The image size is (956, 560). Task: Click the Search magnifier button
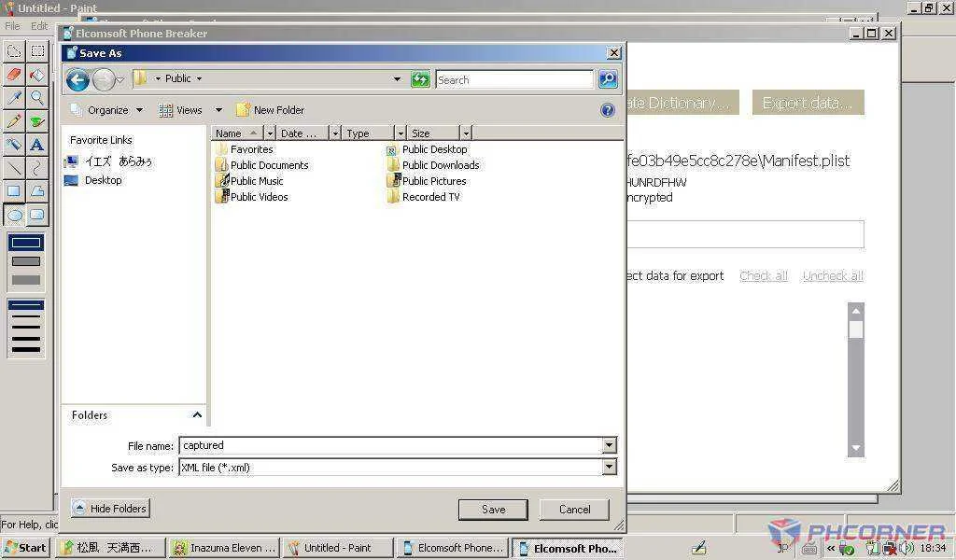pyautogui.click(x=608, y=79)
